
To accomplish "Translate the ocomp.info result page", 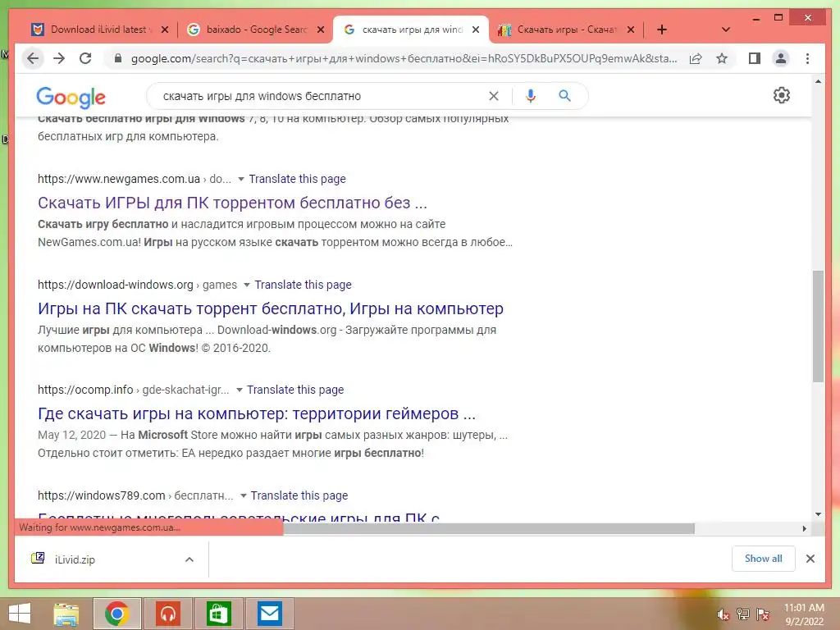I will pos(295,390).
